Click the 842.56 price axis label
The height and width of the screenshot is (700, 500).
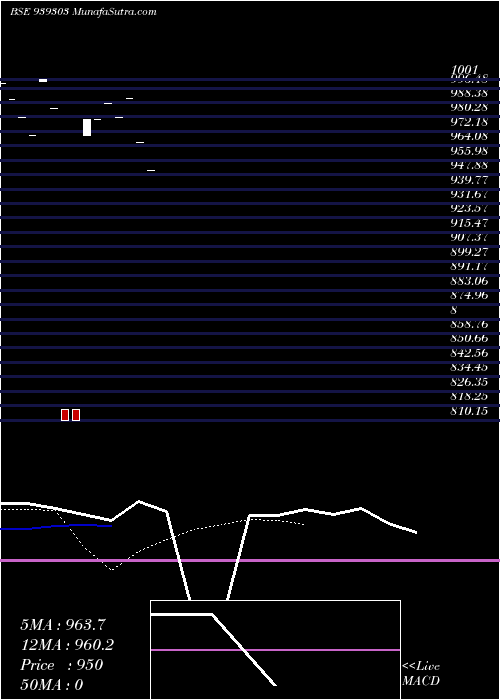[x=469, y=353]
